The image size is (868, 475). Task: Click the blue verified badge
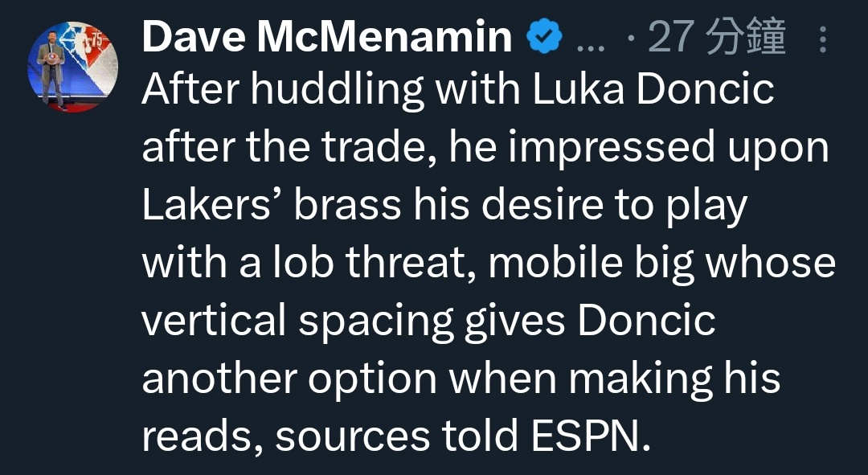tap(545, 37)
